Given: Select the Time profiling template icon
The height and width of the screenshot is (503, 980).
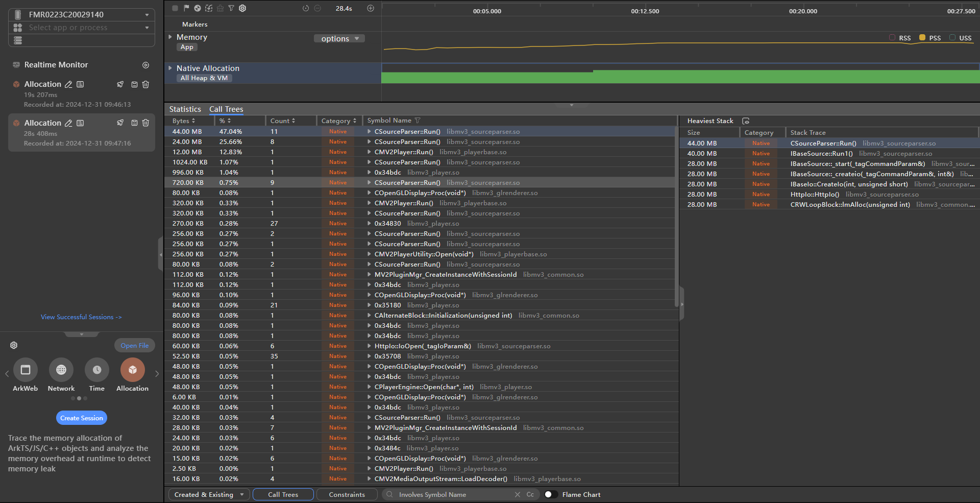Looking at the screenshot, I should coord(97,370).
